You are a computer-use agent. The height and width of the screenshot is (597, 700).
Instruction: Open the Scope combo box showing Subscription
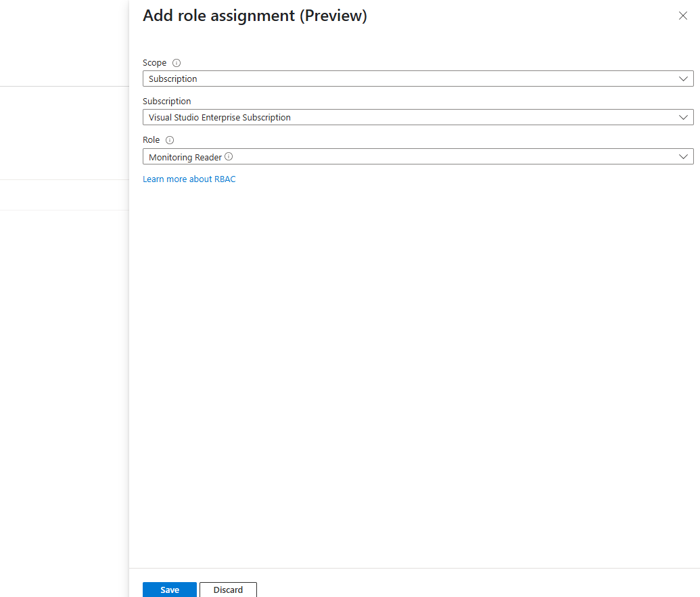418,79
